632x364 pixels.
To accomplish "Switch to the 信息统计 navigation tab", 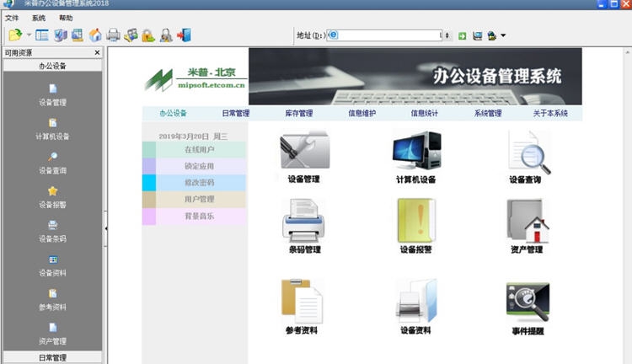I will (x=424, y=113).
